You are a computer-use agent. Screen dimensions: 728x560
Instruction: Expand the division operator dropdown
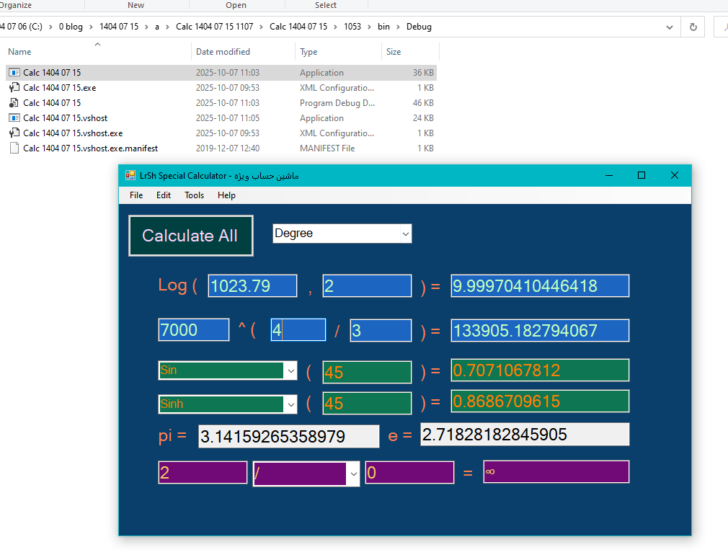click(x=353, y=474)
